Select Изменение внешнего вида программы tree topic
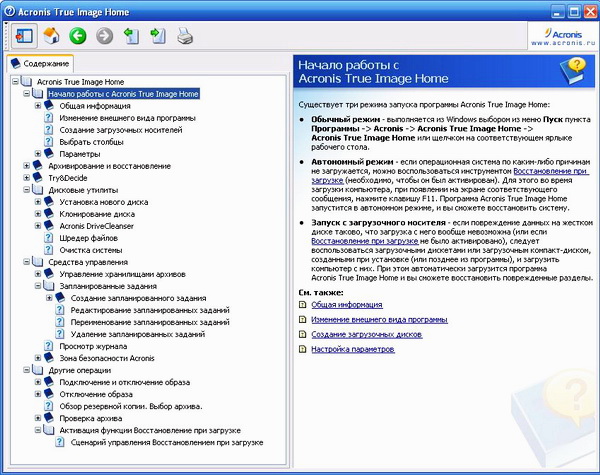The image size is (600, 475). 127,118
